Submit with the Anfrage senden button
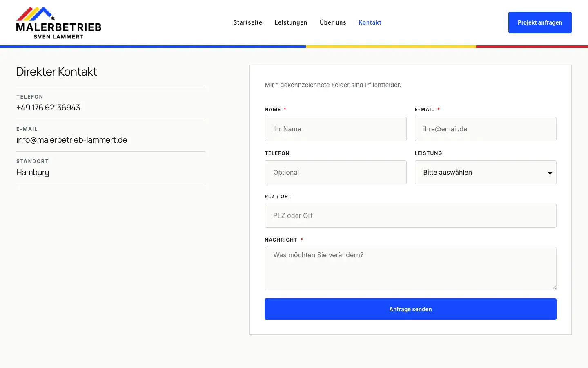588x368 pixels. (x=410, y=309)
